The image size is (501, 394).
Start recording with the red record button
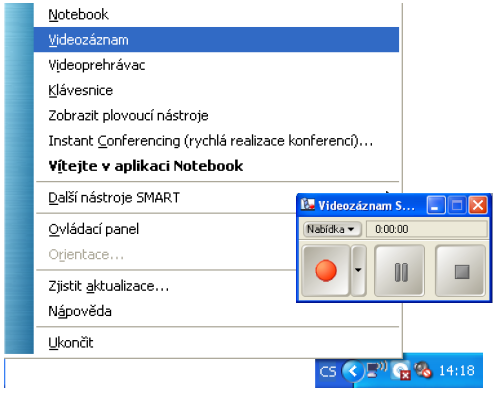point(326,270)
